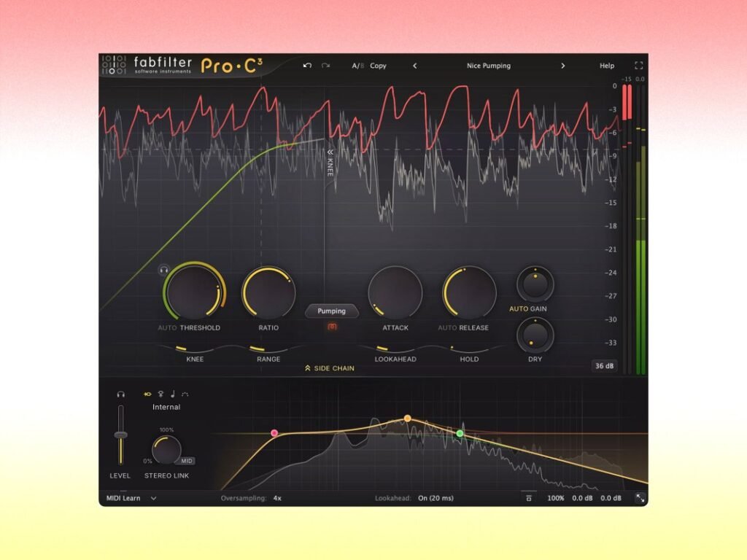
Task: Click the gain reduction meter at top right
Action: (627, 102)
